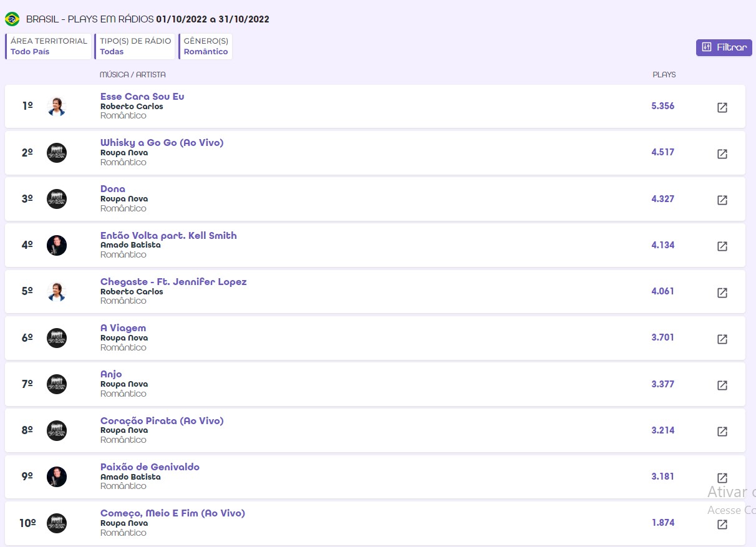Open song Começo, Meio E Fim (Ao Vivo)

pos(173,513)
